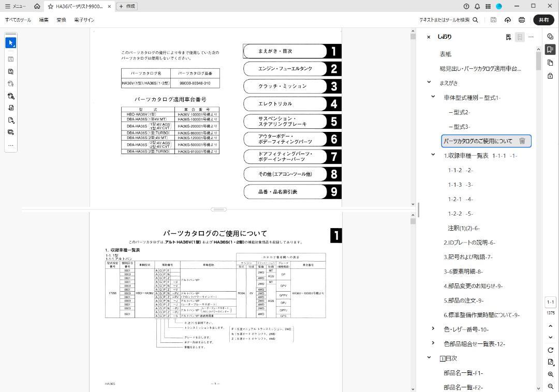Go to next page arrow
Image resolution: width=559 pixels, height=392 pixels.
pos(550,337)
